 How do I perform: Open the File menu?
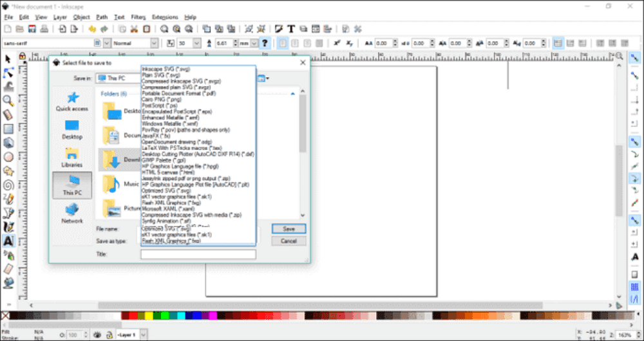click(x=8, y=17)
